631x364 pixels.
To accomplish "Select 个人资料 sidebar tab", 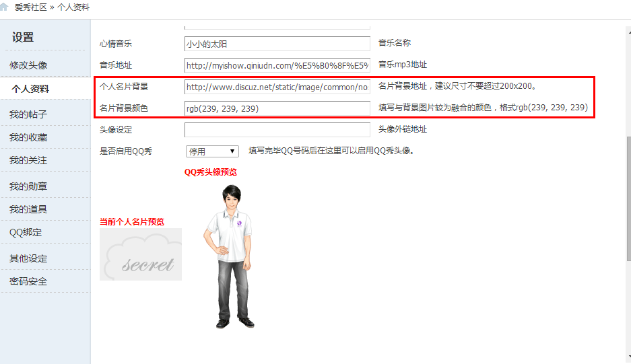I will pyautogui.click(x=30, y=89).
